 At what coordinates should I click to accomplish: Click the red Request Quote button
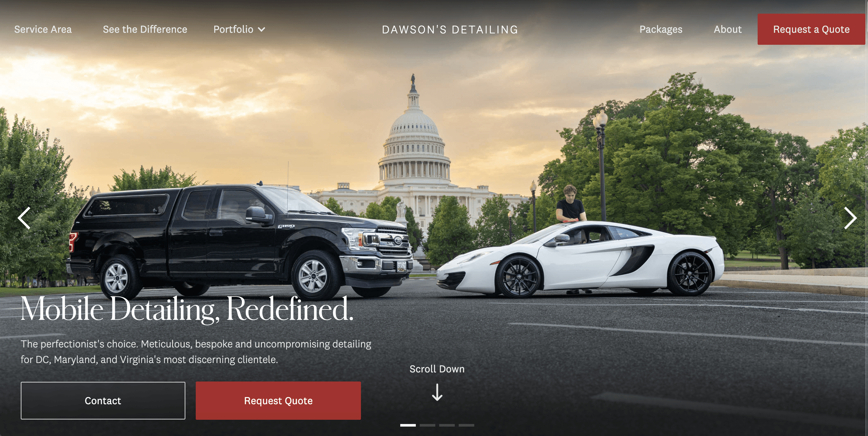(x=278, y=401)
